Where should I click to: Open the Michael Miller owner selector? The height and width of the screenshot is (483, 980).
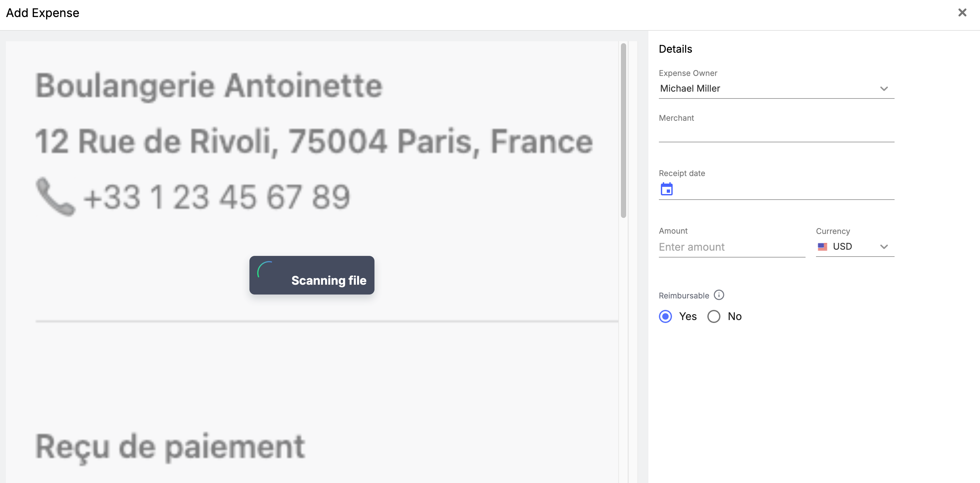[776, 89]
